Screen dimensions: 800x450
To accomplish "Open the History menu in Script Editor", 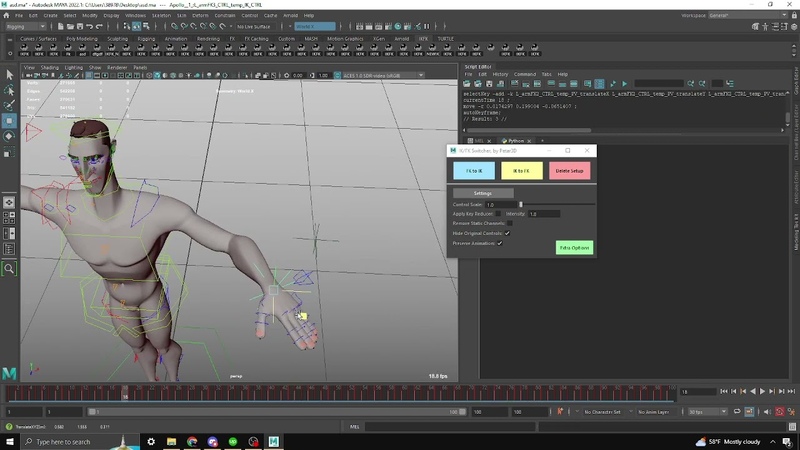I will coord(500,74).
